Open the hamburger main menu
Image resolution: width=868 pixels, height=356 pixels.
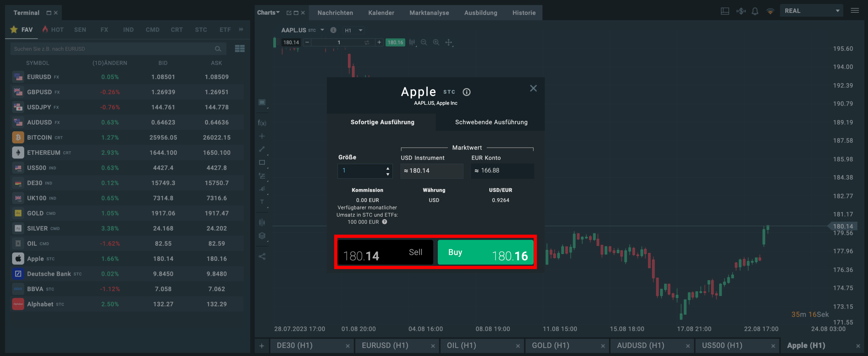855,11
